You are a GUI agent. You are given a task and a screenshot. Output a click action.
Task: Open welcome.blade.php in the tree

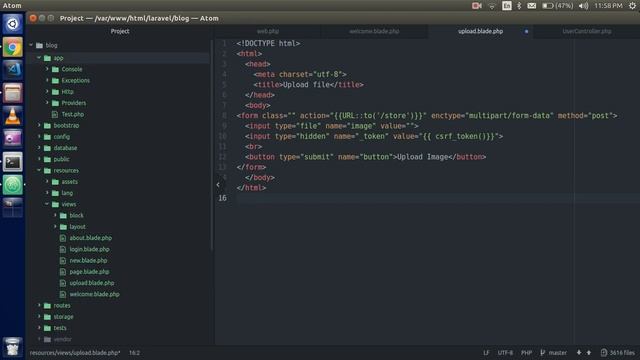click(x=94, y=294)
